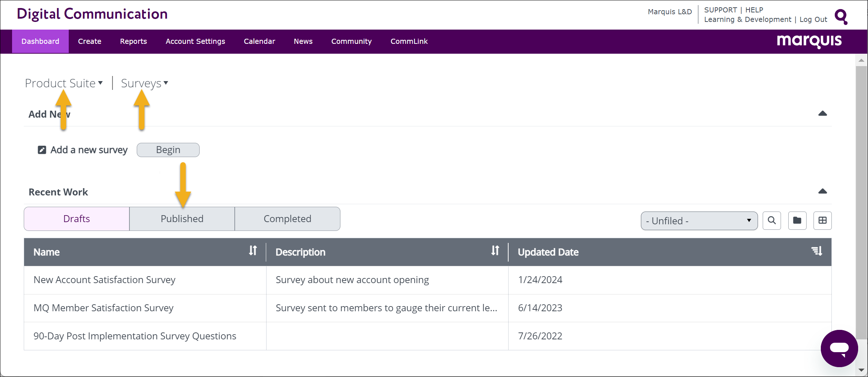868x377 pixels.
Task: Open the folder icon button
Action: 797,221
